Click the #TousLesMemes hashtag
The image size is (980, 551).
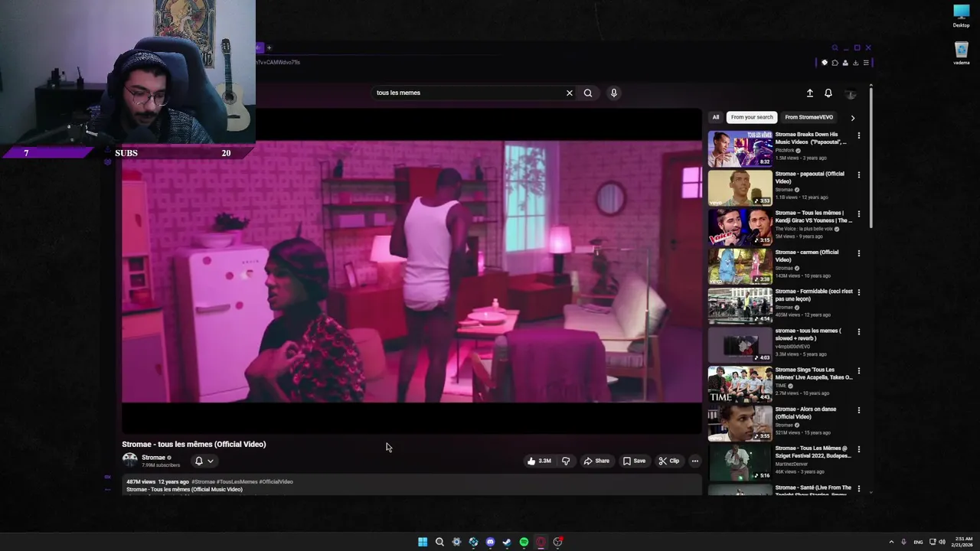[x=237, y=481]
